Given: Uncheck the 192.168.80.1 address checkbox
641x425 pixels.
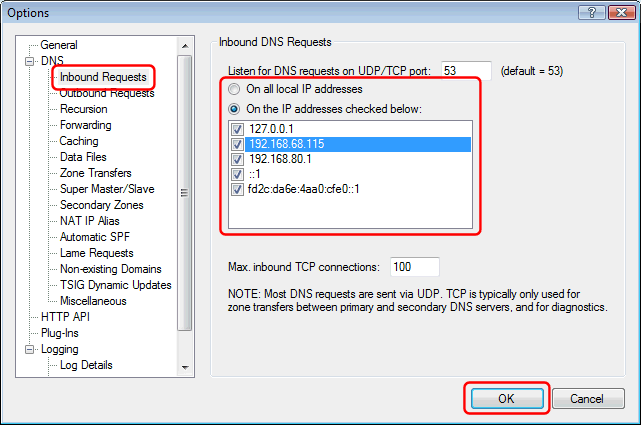Looking at the screenshot, I should pos(236,159).
